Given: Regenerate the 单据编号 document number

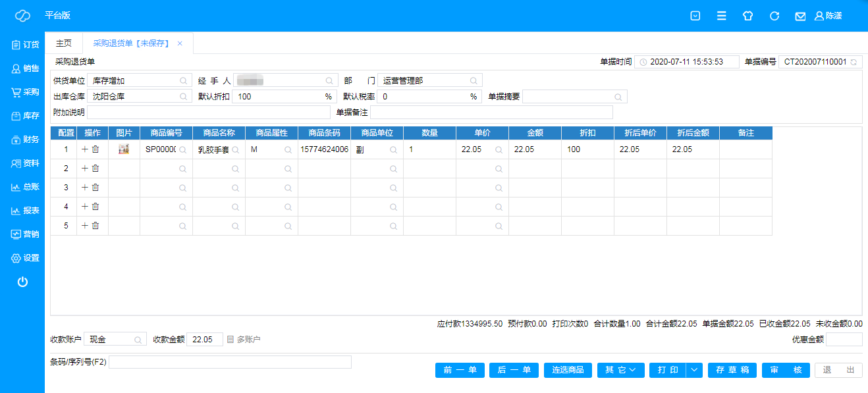Looking at the screenshot, I should point(854,62).
